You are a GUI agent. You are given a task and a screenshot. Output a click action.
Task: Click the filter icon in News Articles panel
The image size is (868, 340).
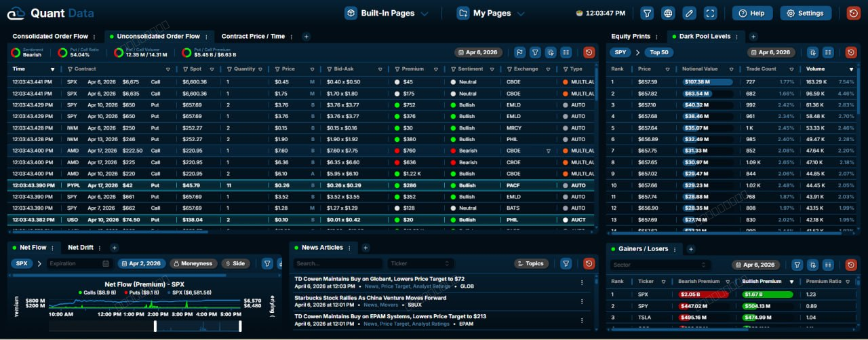point(566,263)
